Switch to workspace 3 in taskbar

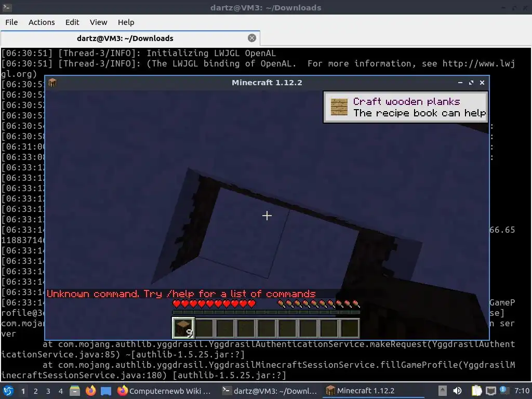coord(48,391)
